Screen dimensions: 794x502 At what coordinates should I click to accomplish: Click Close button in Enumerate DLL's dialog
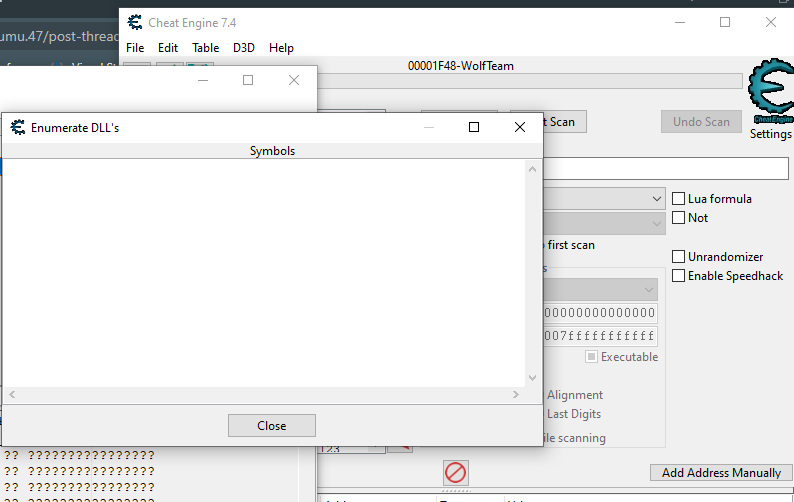[271, 426]
